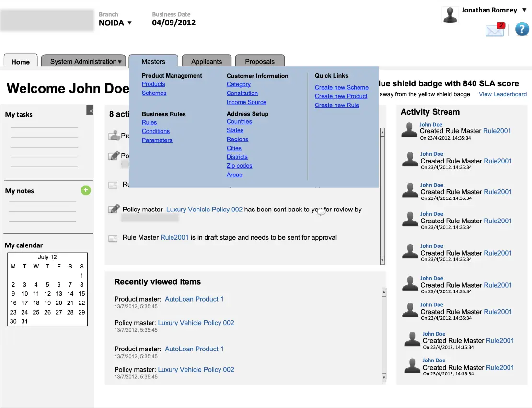Image resolution: width=532 pixels, height=408 pixels.
Task: Open Create new Scheme quick link
Action: [341, 87]
